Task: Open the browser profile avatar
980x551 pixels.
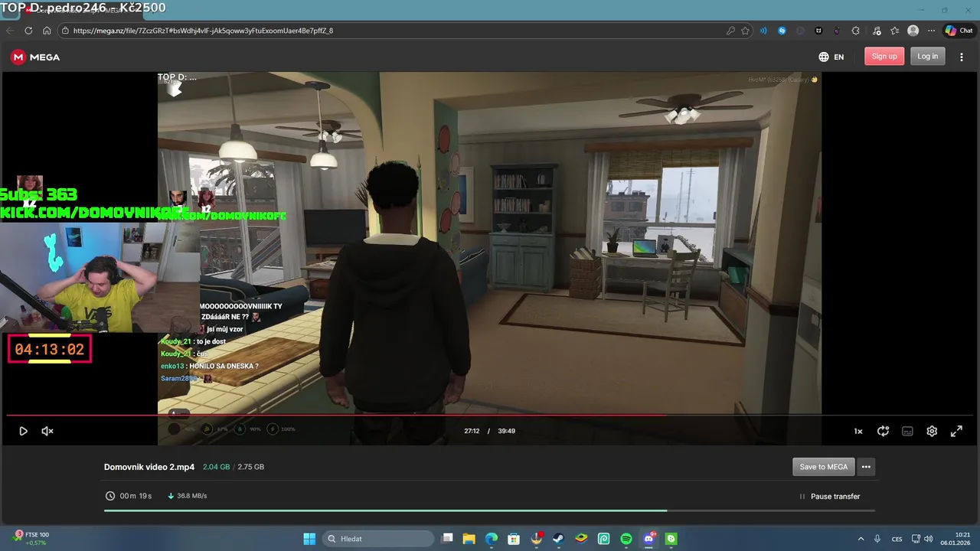Action: pyautogui.click(x=913, y=31)
